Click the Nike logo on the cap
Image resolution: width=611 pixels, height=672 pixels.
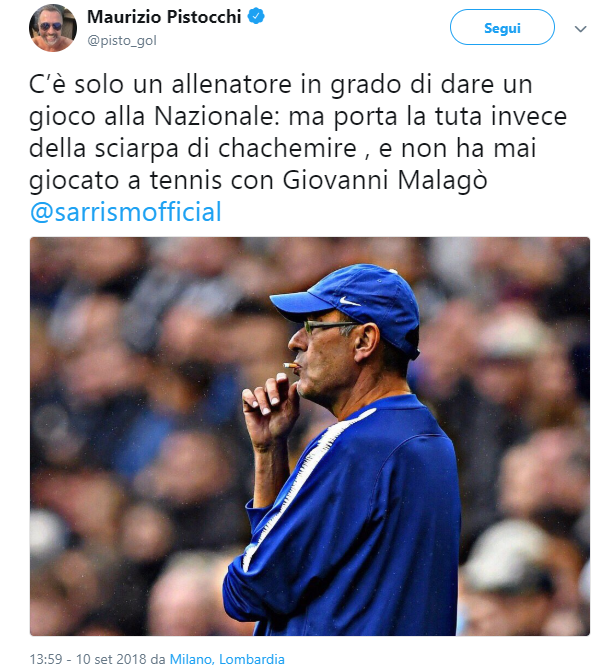pyautogui.click(x=349, y=302)
